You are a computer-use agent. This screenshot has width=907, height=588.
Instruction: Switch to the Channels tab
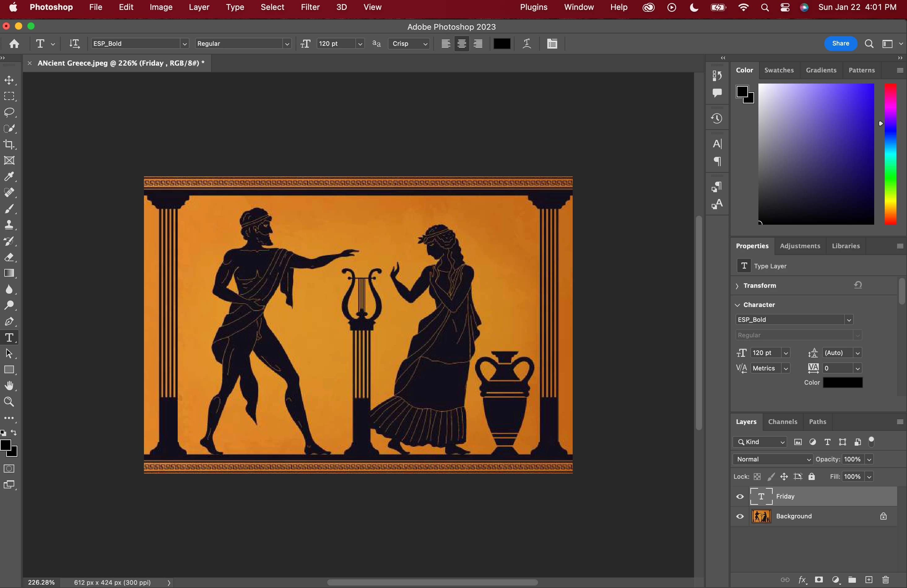coord(782,422)
